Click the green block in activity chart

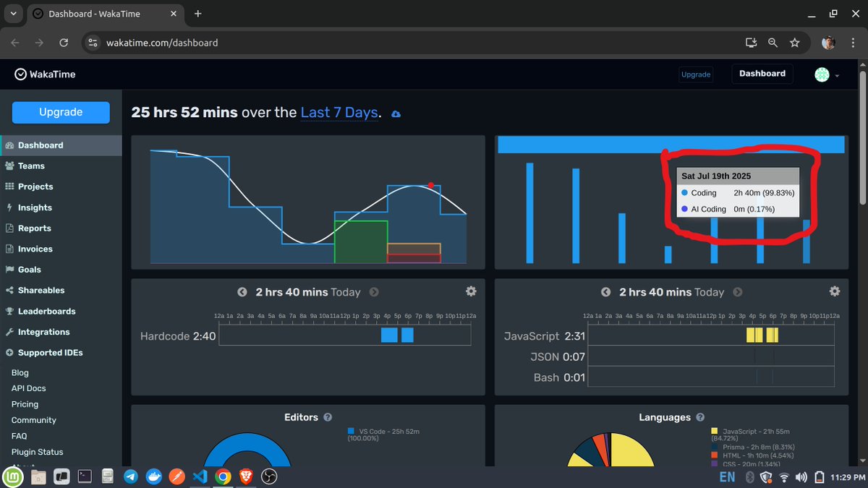coord(360,241)
